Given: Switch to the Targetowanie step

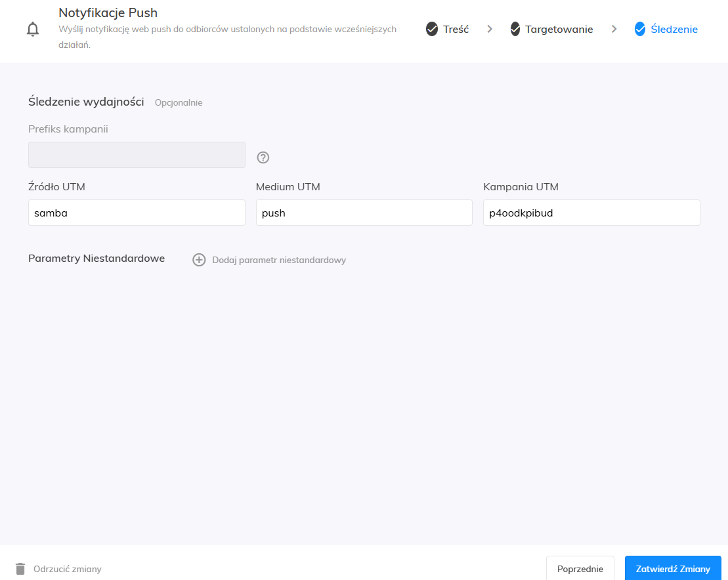Looking at the screenshot, I should [559, 30].
